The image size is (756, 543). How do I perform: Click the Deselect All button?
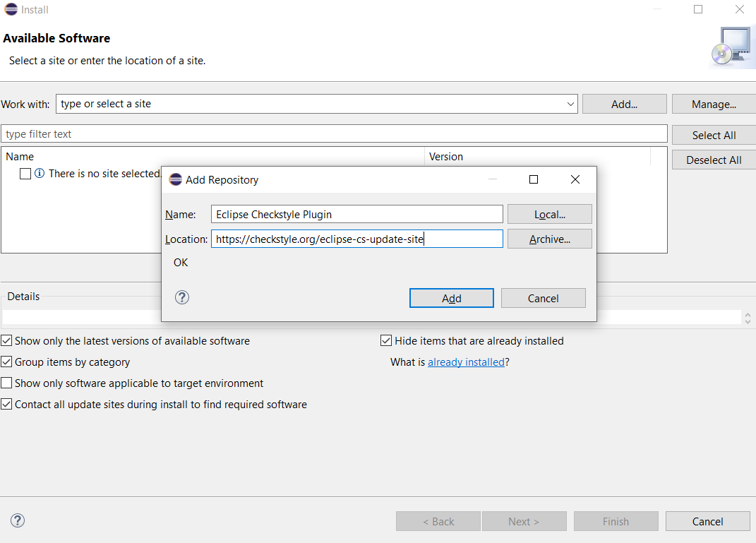[714, 160]
